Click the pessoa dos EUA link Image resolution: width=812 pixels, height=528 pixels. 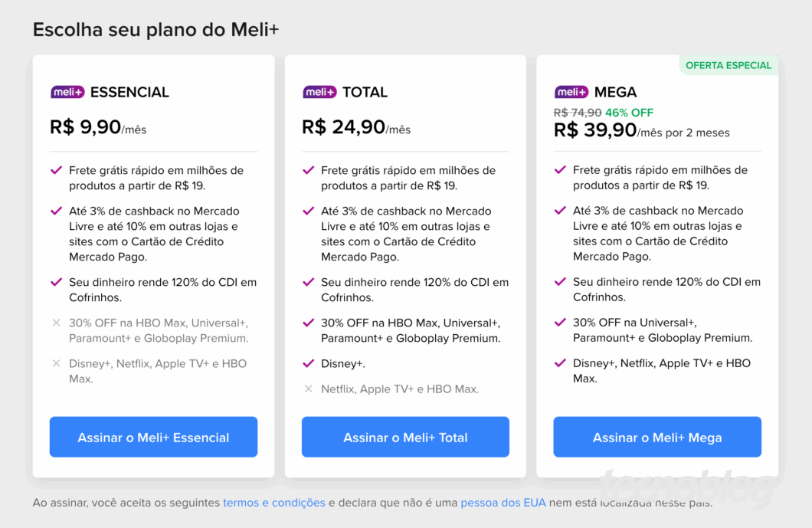[503, 502]
